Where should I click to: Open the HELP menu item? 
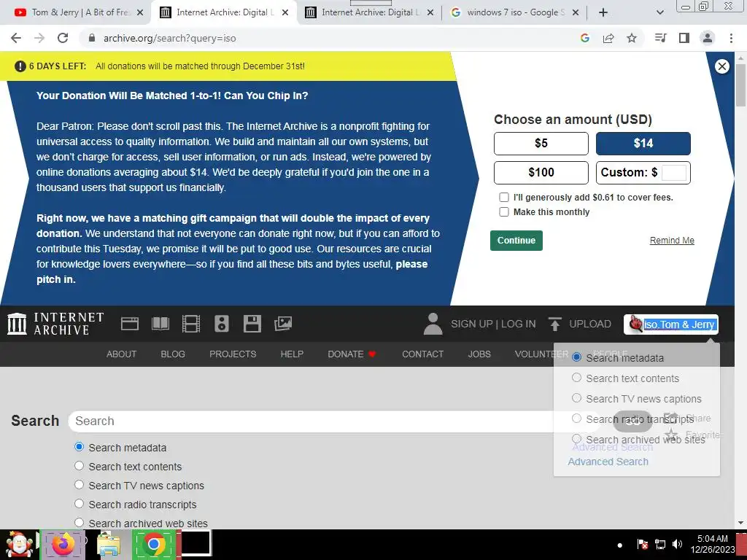292,354
